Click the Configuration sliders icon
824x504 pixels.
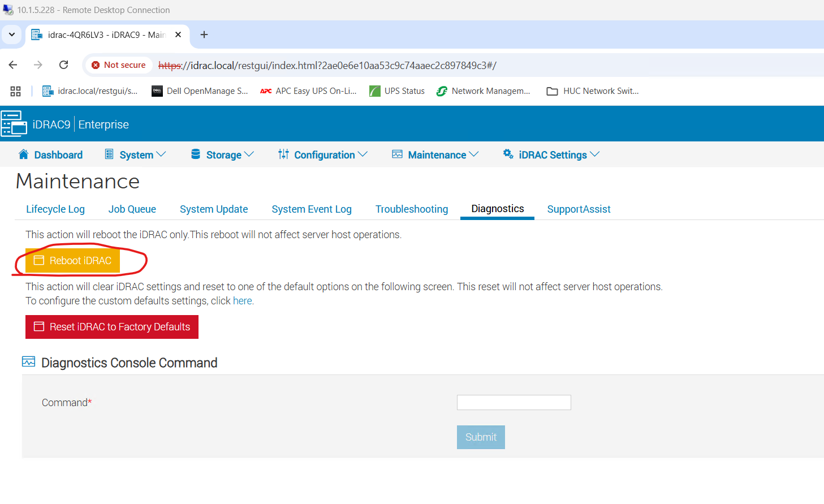[x=283, y=154]
